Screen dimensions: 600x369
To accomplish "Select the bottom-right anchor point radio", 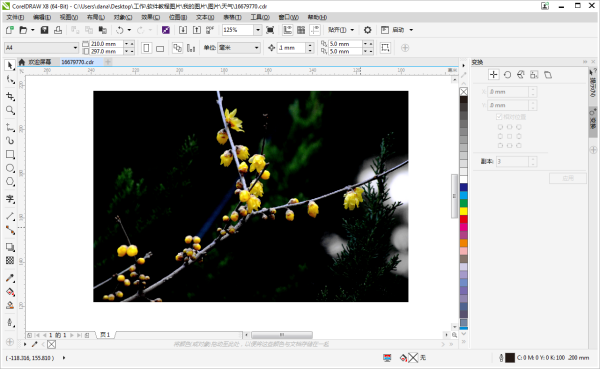I will pos(518,145).
